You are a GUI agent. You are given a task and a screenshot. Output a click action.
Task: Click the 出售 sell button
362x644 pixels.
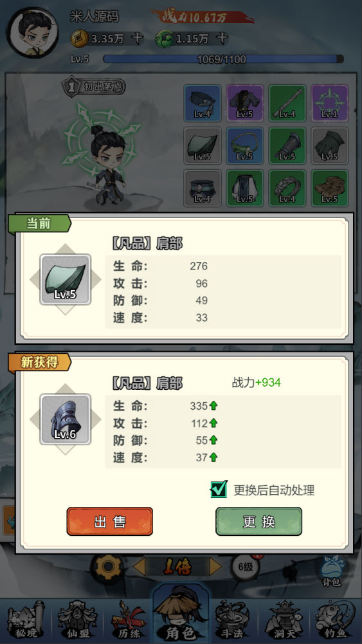coord(109,522)
